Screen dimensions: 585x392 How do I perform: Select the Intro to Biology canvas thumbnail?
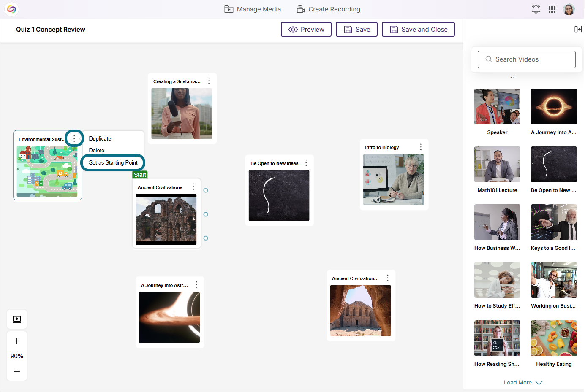click(x=394, y=180)
